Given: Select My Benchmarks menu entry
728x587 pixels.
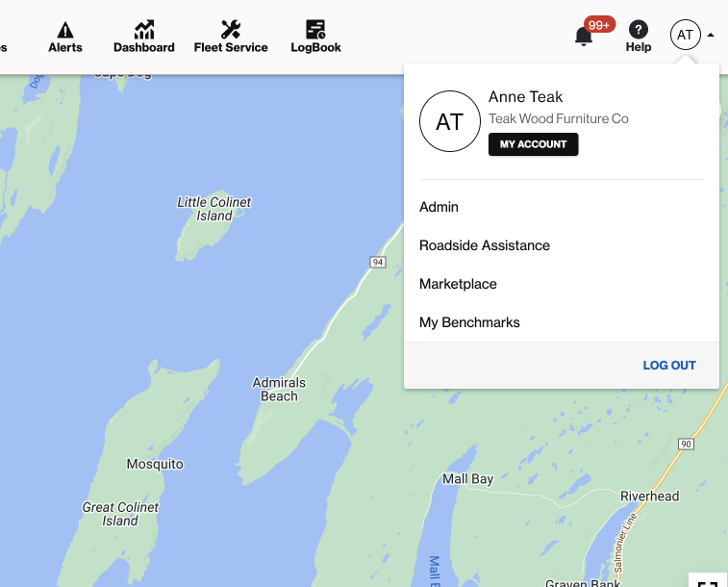Looking at the screenshot, I should point(469,322).
